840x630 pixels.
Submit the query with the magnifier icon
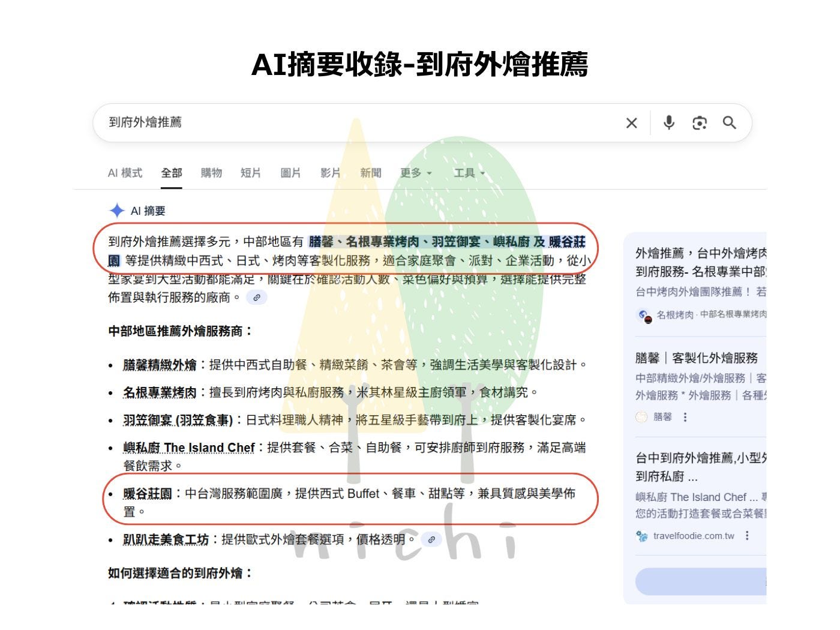point(729,123)
